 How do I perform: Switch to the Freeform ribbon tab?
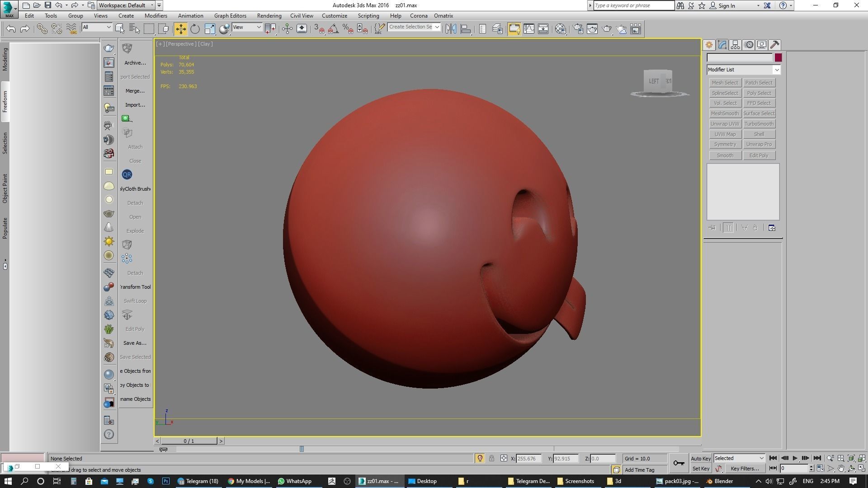5,102
